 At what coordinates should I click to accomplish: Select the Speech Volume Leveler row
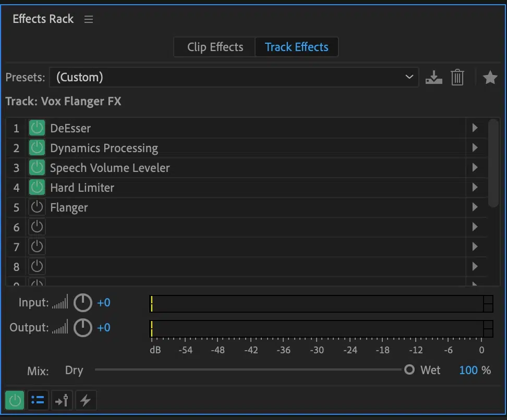pyautogui.click(x=246, y=168)
